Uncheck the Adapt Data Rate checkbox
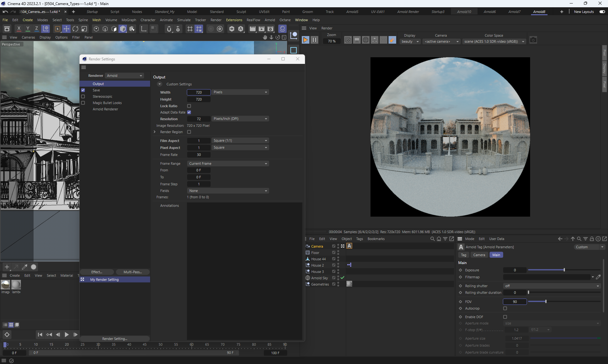Viewport: 608px width, 364px height. [x=189, y=112]
